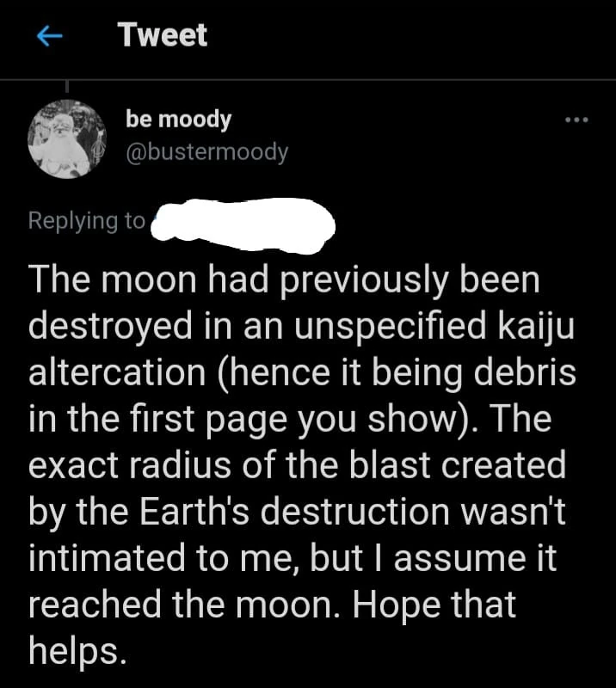Open the be moody display name

[x=178, y=119]
